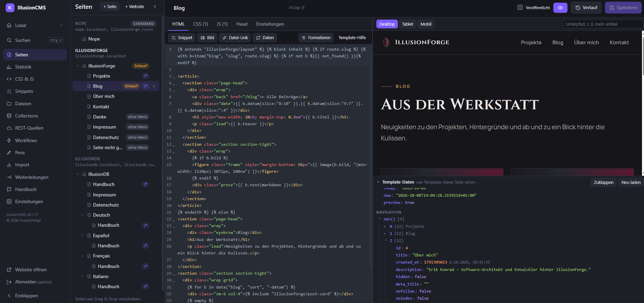Collapse the nav() [4] data node

[380, 219]
